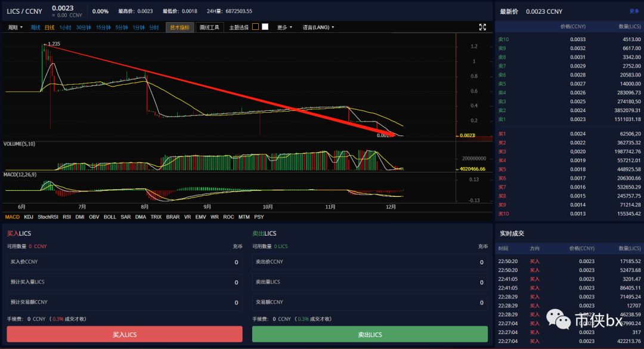644x349 pixels.
Task: Focus the 预计交易额CCNY buy total field
Action: (x=125, y=302)
